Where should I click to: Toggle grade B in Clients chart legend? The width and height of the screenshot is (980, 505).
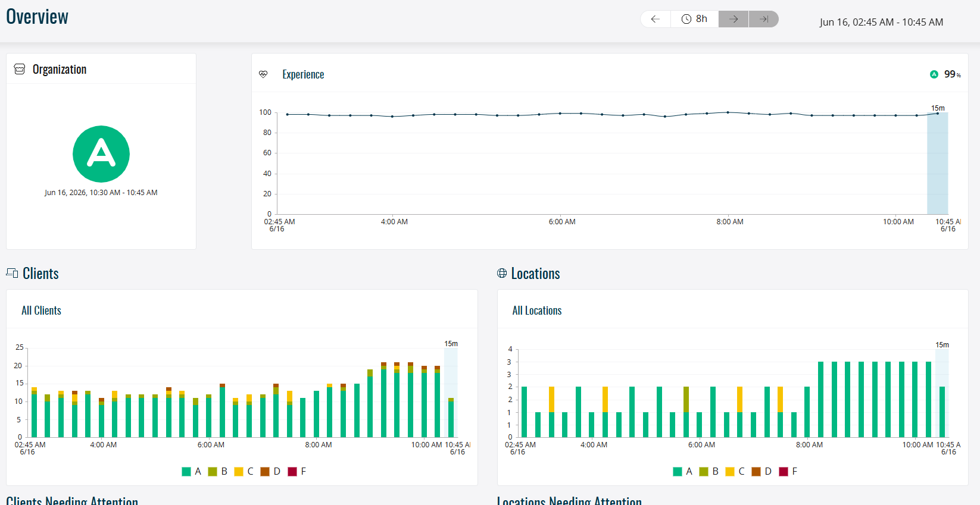[218, 471]
